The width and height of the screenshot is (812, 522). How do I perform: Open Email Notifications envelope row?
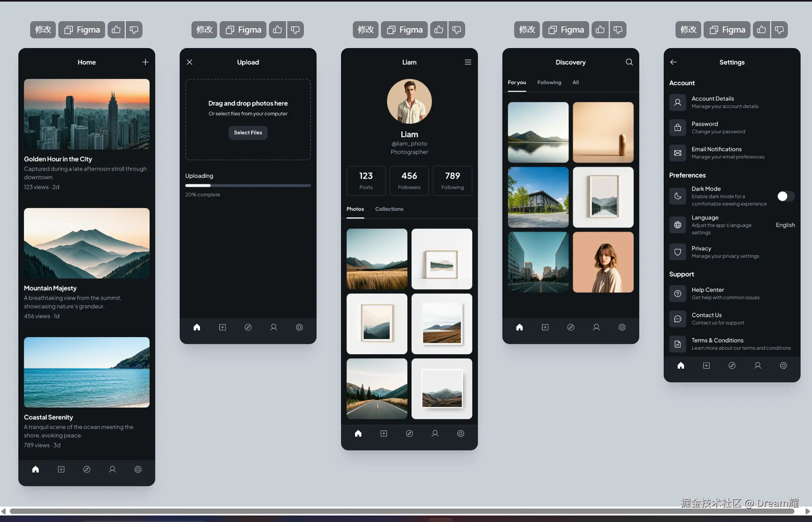(x=732, y=153)
